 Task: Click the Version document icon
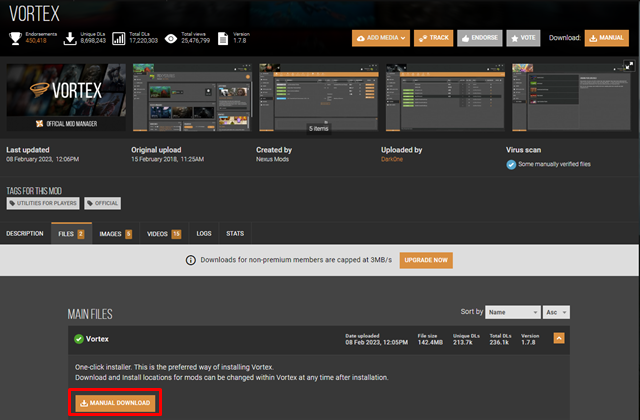coord(223,38)
